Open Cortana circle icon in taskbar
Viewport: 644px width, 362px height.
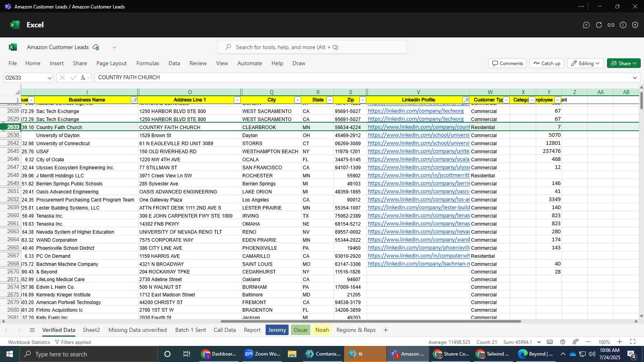click(167, 354)
